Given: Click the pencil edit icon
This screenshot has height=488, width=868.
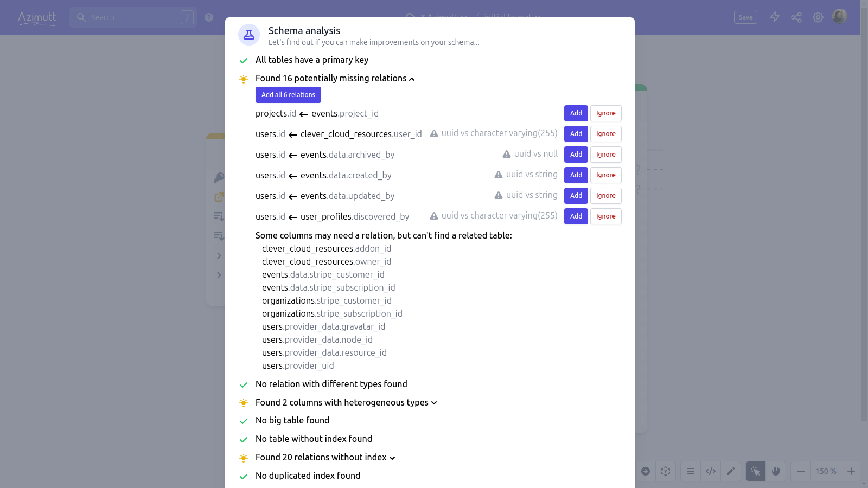Looking at the screenshot, I should tap(731, 471).
